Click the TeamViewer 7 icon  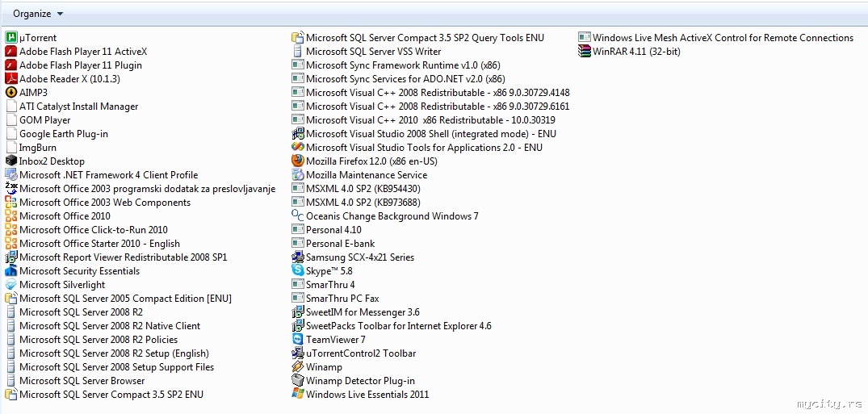[298, 340]
